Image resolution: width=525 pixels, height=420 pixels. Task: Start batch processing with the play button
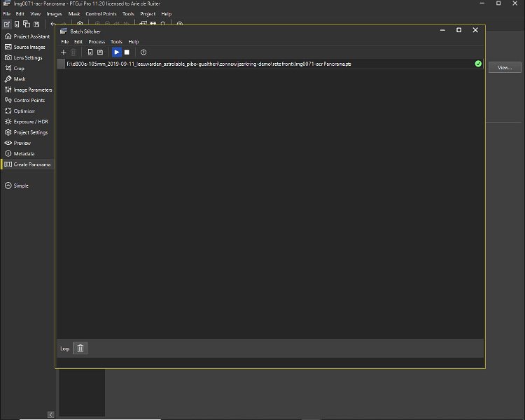[x=117, y=52]
